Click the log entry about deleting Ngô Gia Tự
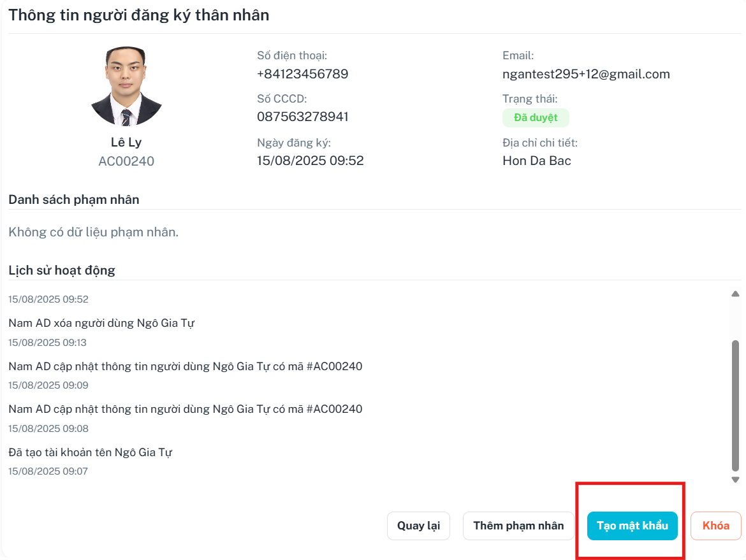 click(101, 323)
